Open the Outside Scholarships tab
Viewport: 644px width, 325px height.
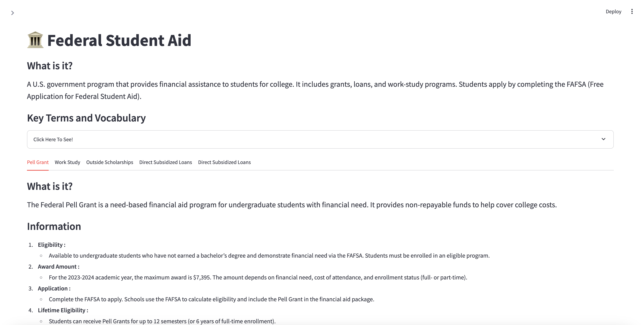point(109,162)
